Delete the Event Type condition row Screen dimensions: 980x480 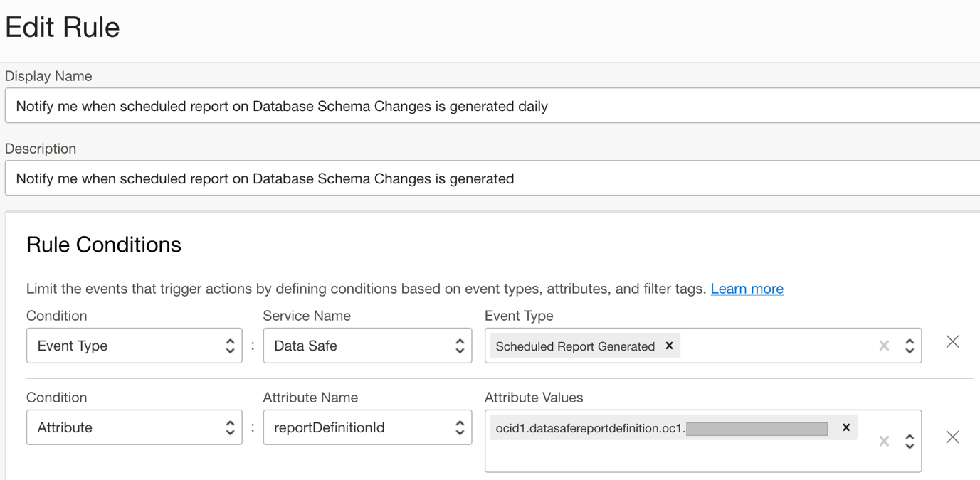pos(952,342)
